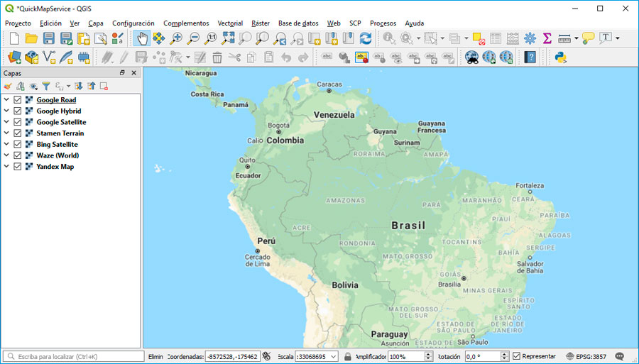Open the Vectorial menu
639x364 pixels.
(230, 23)
